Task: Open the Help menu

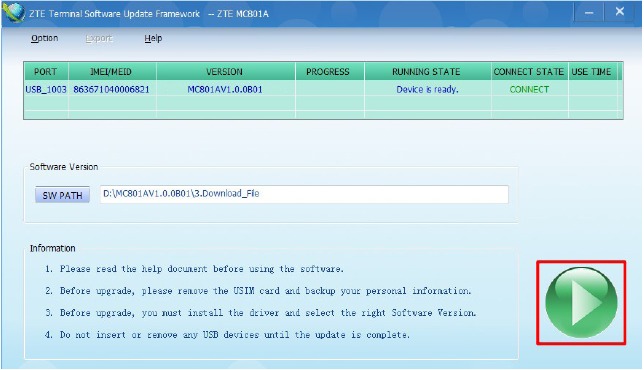Action: [153, 38]
